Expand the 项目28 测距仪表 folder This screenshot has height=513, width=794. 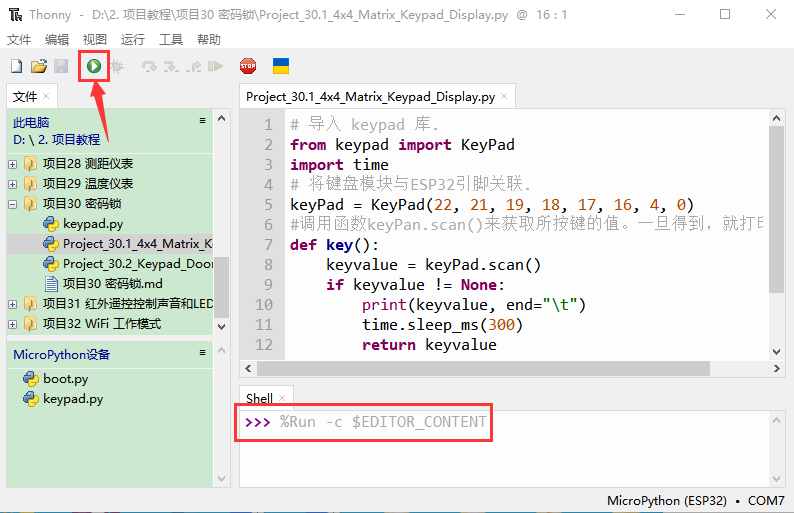pyautogui.click(x=13, y=164)
